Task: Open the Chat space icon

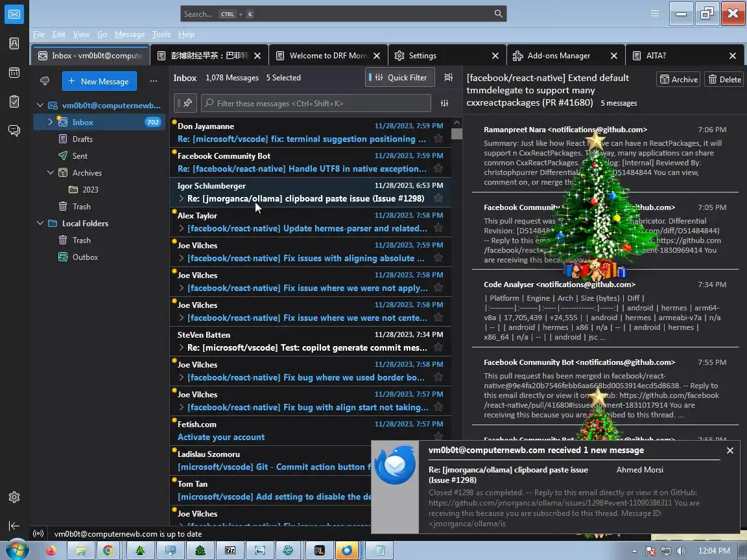Action: point(14,130)
